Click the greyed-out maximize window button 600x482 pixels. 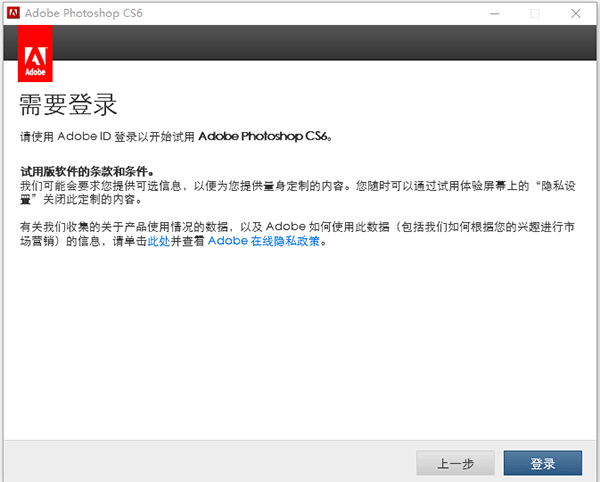[535, 13]
